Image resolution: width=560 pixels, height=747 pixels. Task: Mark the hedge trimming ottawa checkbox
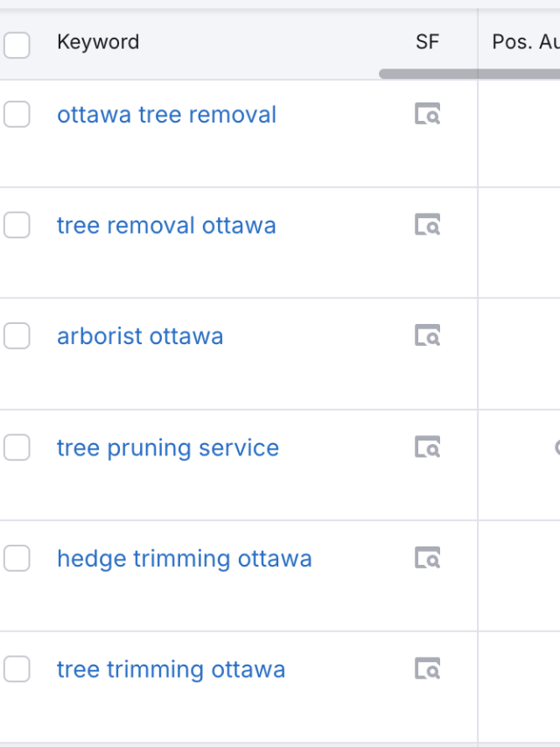(x=17, y=558)
